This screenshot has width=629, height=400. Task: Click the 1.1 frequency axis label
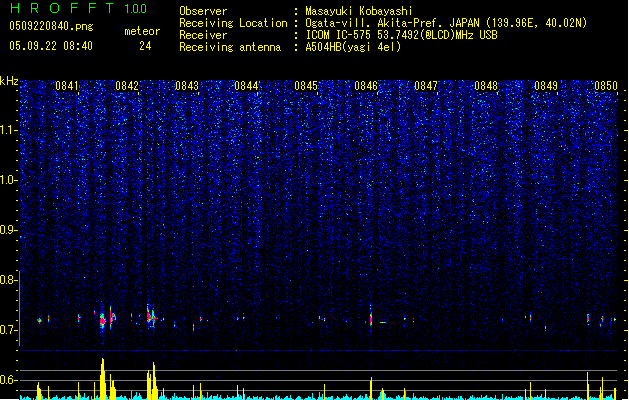point(9,130)
